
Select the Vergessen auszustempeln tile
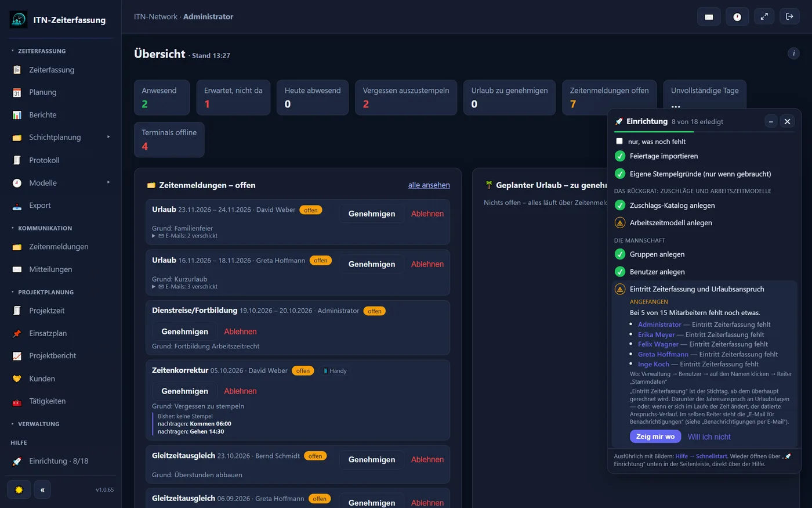pyautogui.click(x=406, y=98)
